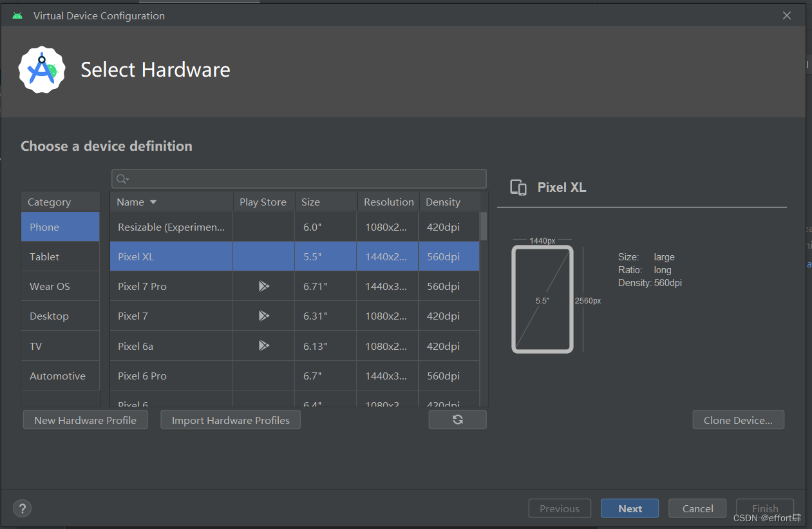Close the Virtual Device Configuration window

[787, 15]
